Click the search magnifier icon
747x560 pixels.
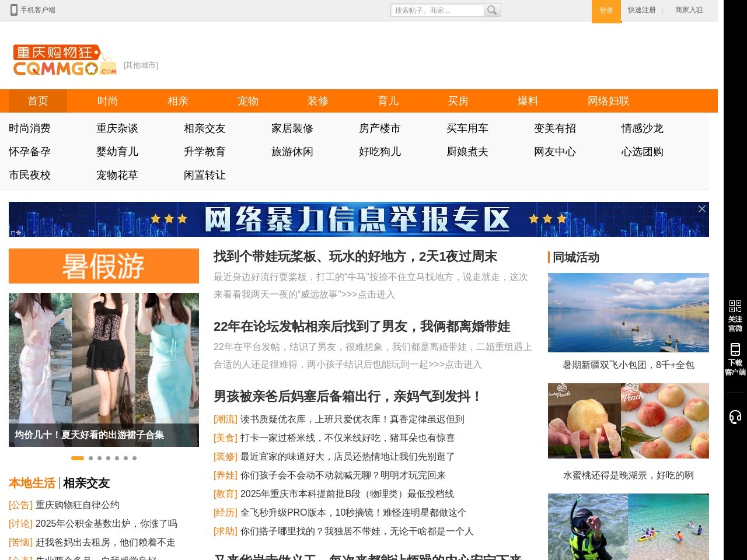click(492, 10)
